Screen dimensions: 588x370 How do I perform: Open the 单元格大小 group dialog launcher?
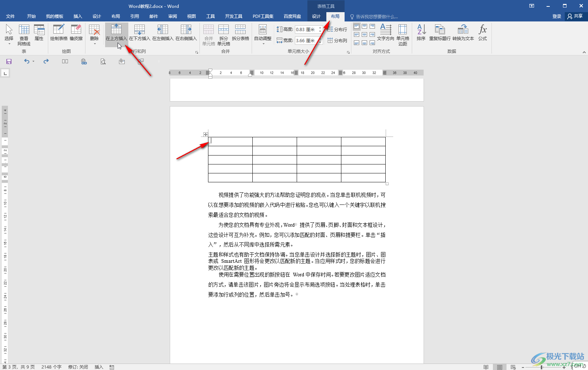(348, 52)
